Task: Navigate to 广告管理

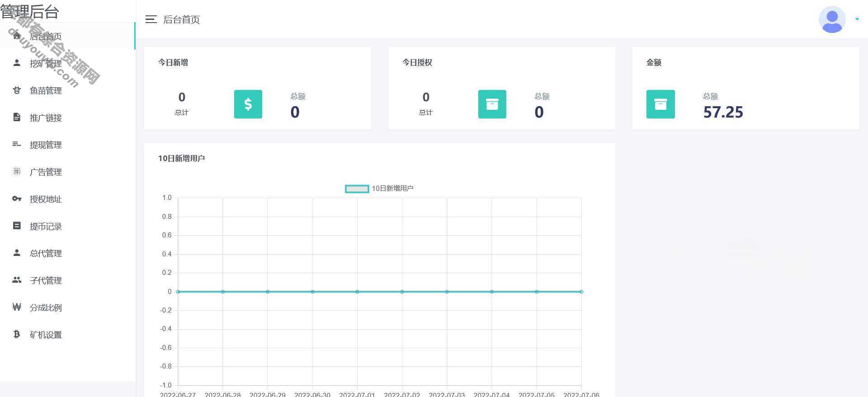Action: point(68,172)
